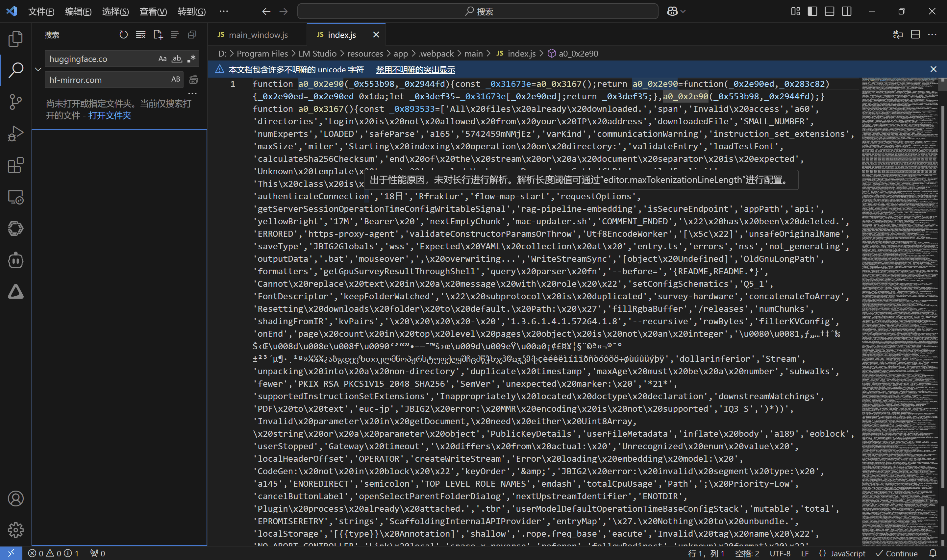Click the 打开文件夹 link
The height and width of the screenshot is (560, 947).
pos(110,115)
